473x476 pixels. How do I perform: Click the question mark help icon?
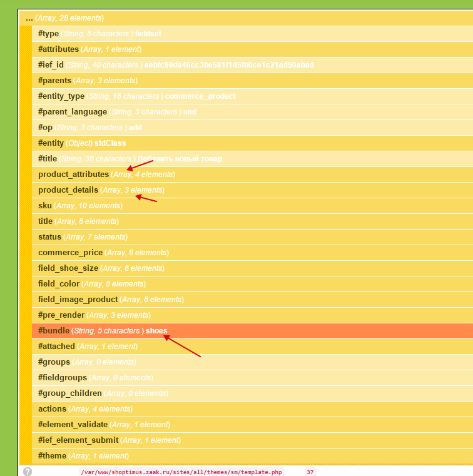pos(27,472)
